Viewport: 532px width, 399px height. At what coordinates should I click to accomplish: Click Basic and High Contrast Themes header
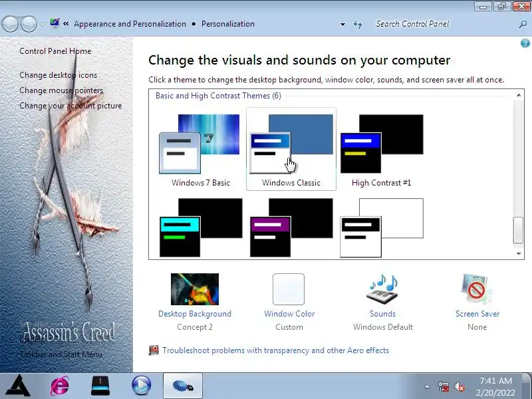tap(218, 96)
